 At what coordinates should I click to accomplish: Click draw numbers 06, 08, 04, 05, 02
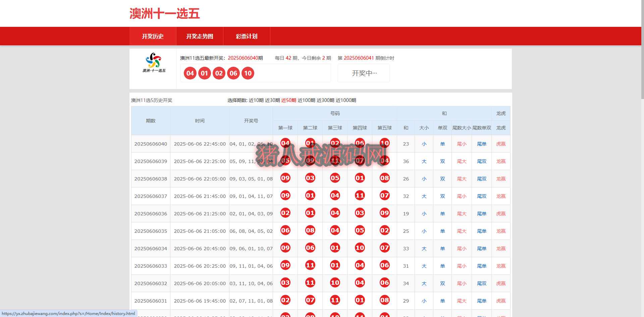251,231
